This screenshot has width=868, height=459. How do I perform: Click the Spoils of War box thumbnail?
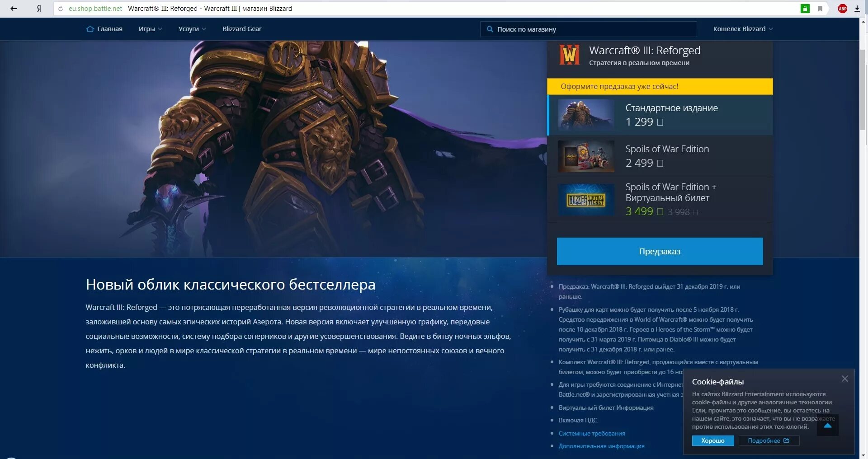coord(586,156)
